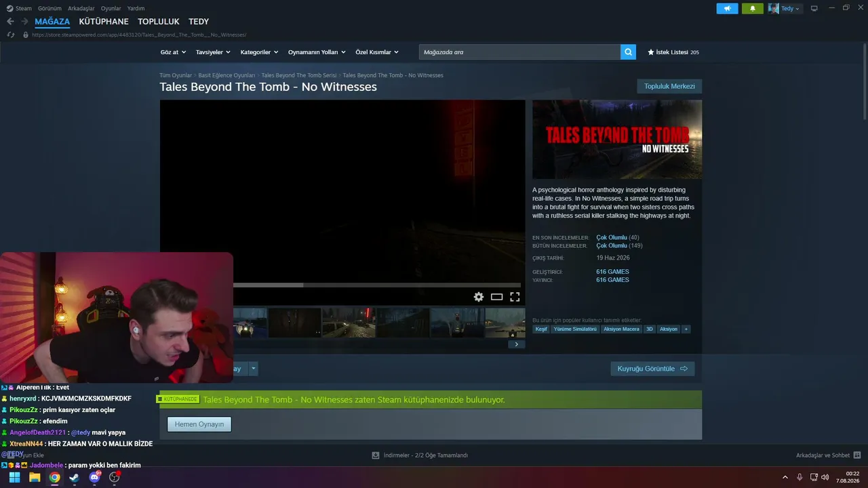Viewport: 868px width, 488px height.
Task: Open Google Chrome from the taskbar
Action: click(54, 477)
